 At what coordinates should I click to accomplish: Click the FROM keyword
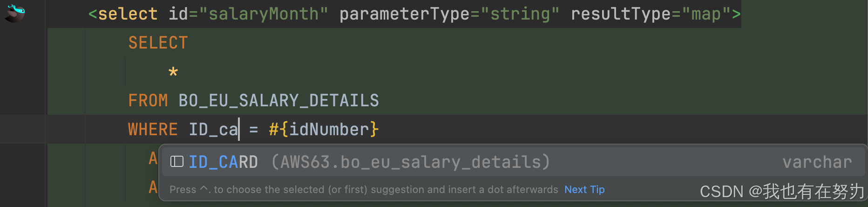pos(148,101)
